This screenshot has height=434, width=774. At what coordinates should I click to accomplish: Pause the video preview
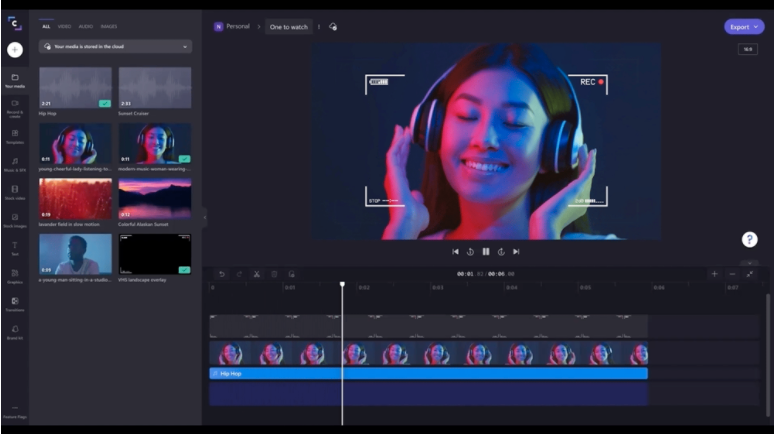click(486, 252)
